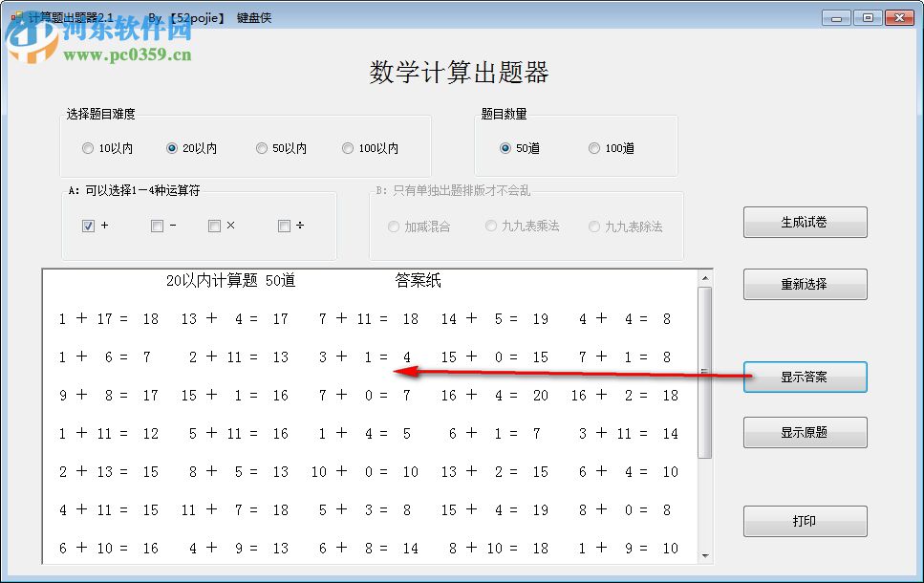Pick the 100以内 difficulty level
924x583 pixels.
(x=349, y=147)
